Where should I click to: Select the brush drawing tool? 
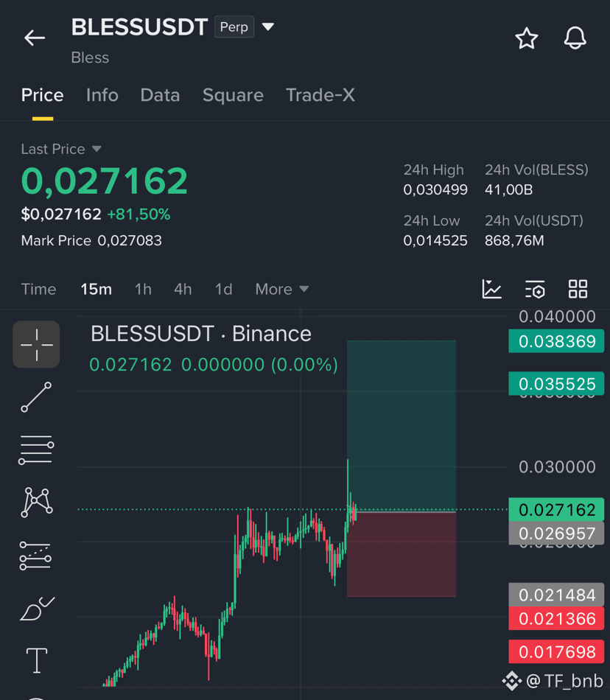click(x=37, y=609)
